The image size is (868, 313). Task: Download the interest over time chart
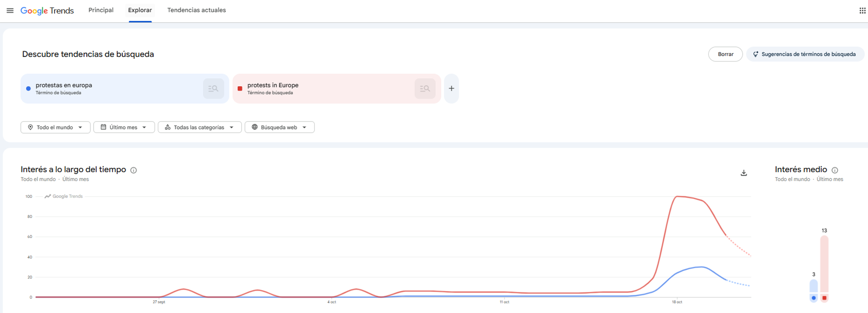(x=744, y=173)
